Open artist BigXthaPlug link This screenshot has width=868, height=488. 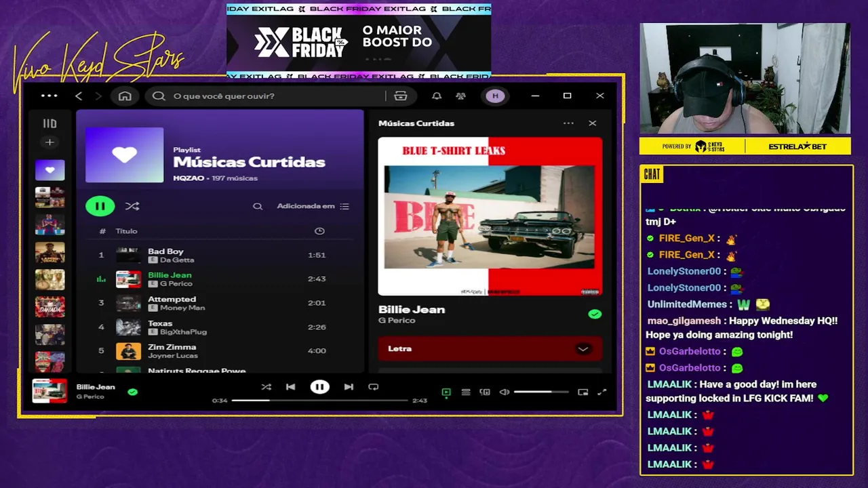(x=183, y=332)
